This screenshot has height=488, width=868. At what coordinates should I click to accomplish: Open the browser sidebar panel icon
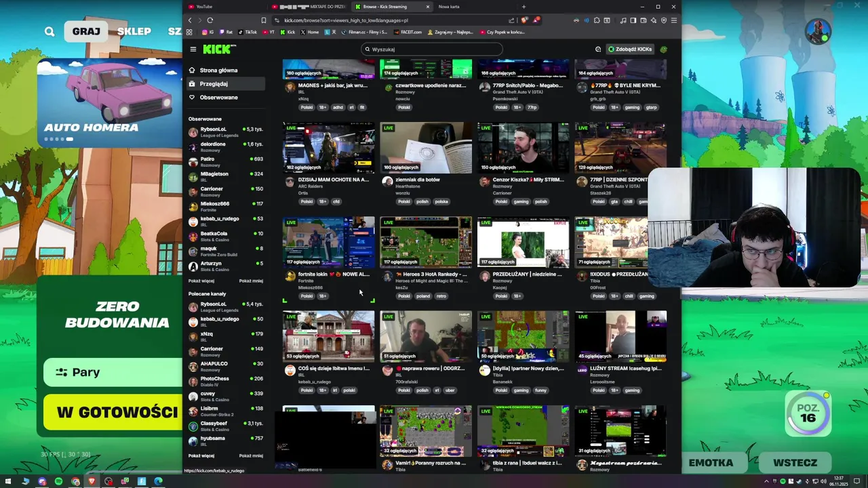point(633,20)
